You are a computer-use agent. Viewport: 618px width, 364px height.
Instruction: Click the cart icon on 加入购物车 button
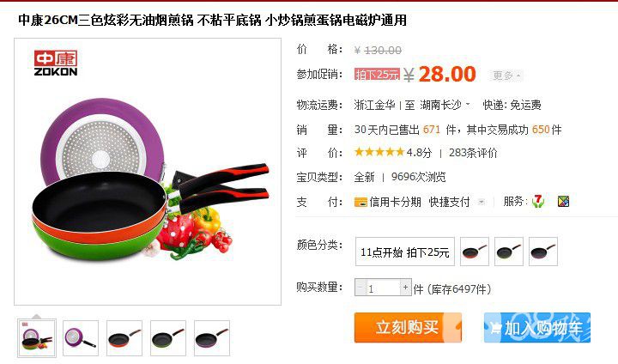(495, 328)
